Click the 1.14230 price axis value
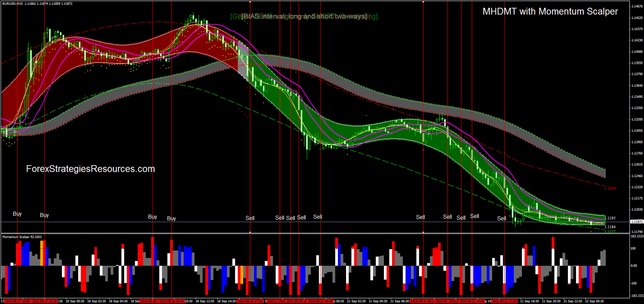This screenshot has width=644, height=304. [637, 40]
